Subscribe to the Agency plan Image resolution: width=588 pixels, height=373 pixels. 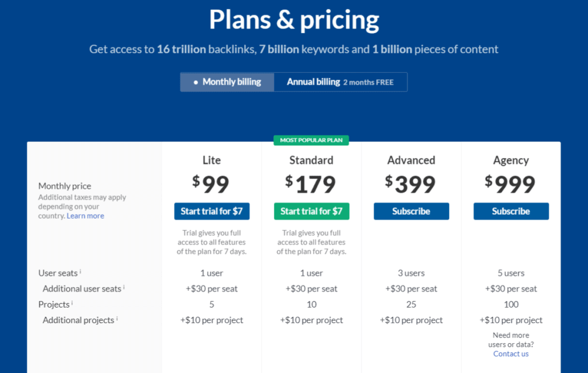511,211
